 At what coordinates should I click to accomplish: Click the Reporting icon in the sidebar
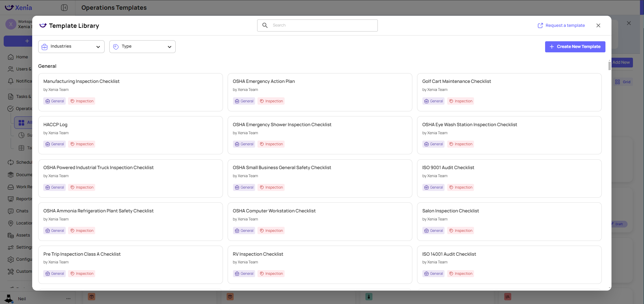coord(11,199)
